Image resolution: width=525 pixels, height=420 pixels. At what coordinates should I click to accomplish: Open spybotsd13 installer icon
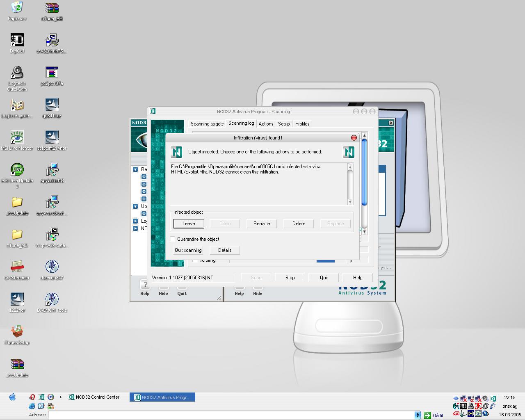pyautogui.click(x=52, y=173)
